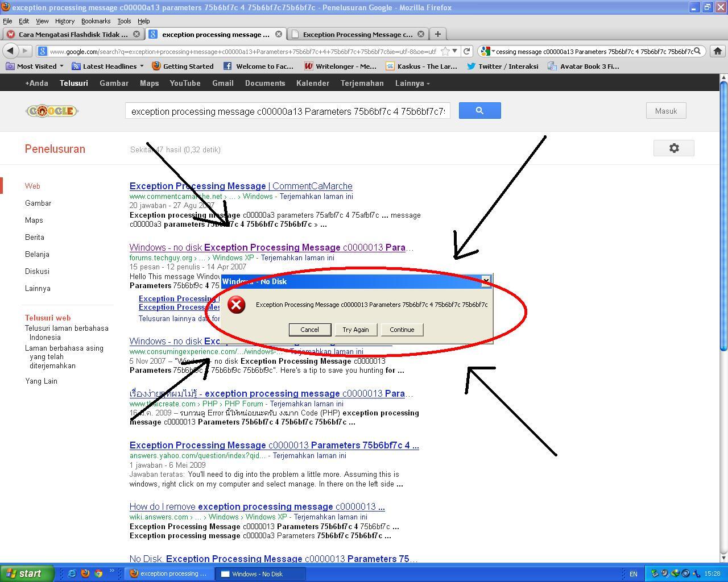Open the Bookmarks menu

[96, 21]
